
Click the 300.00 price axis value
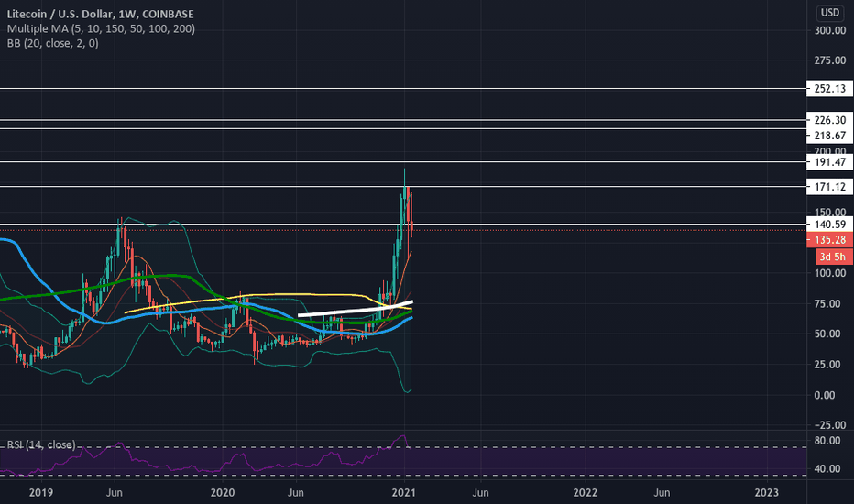coord(830,30)
